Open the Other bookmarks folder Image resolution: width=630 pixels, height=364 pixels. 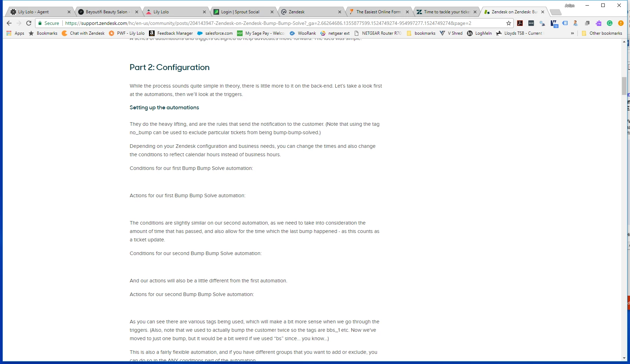602,33
